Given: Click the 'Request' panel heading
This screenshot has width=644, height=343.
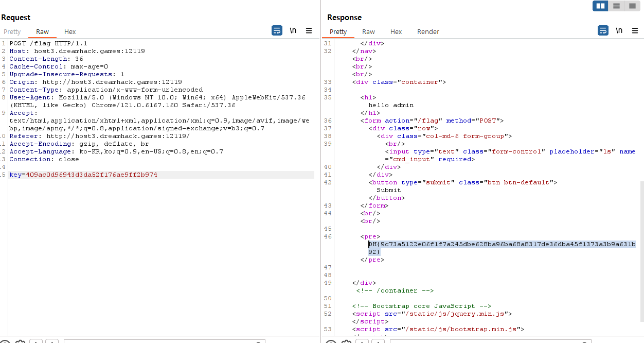Looking at the screenshot, I should point(16,18).
